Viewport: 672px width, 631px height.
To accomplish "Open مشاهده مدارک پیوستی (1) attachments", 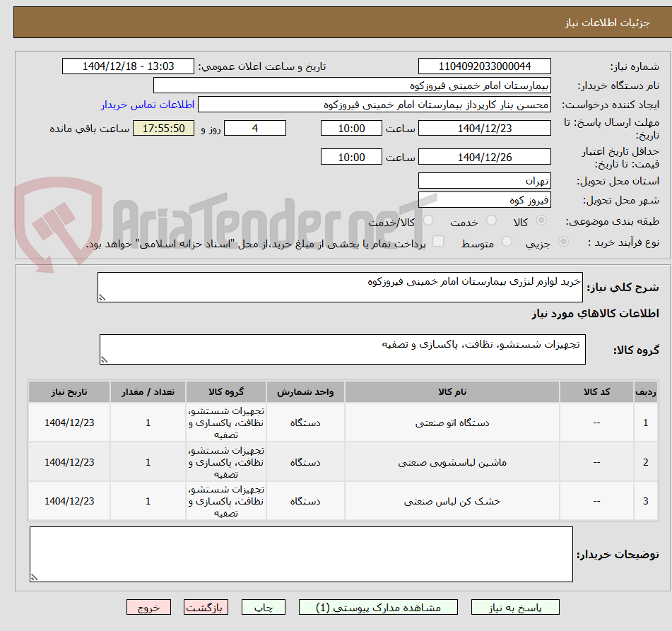I will point(378,607).
